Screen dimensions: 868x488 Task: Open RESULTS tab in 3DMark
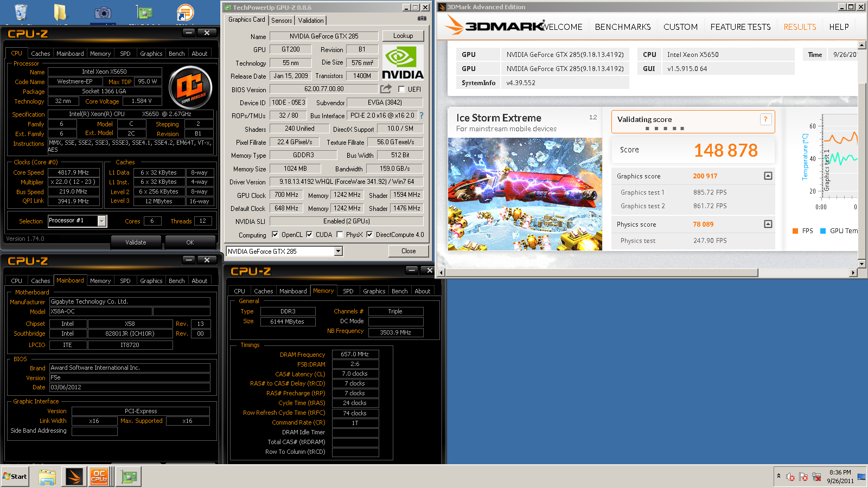[800, 27]
